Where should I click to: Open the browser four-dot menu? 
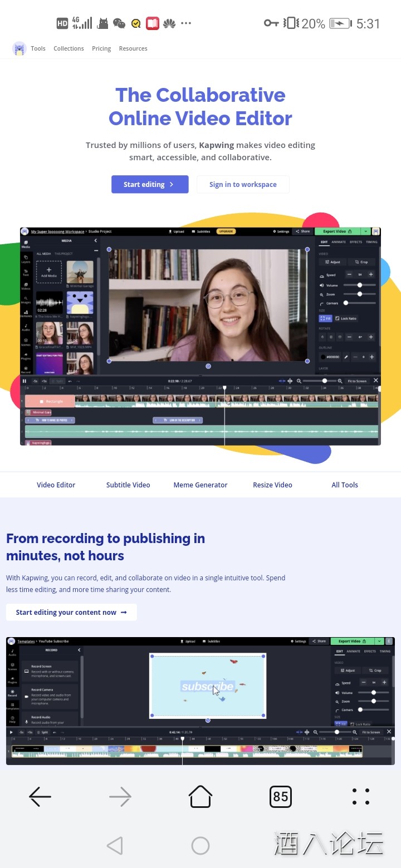coord(361,797)
